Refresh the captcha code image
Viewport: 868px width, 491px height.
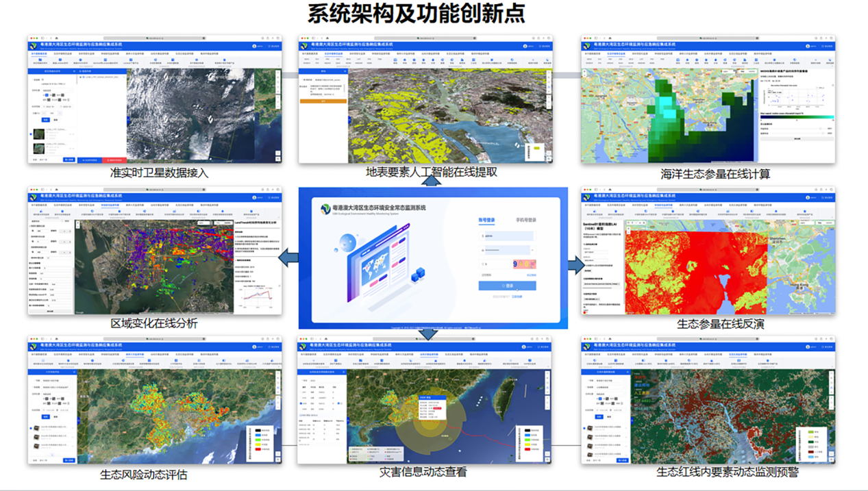coord(525,264)
